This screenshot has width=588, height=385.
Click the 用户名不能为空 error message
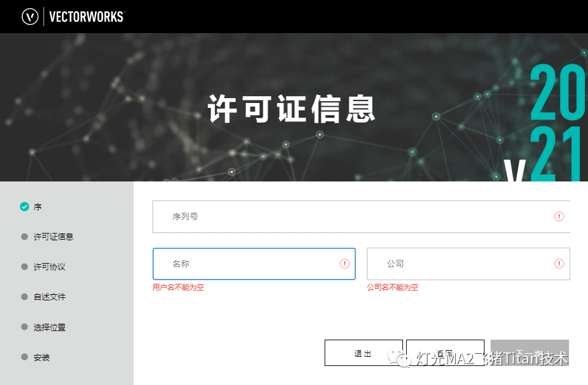[178, 288]
